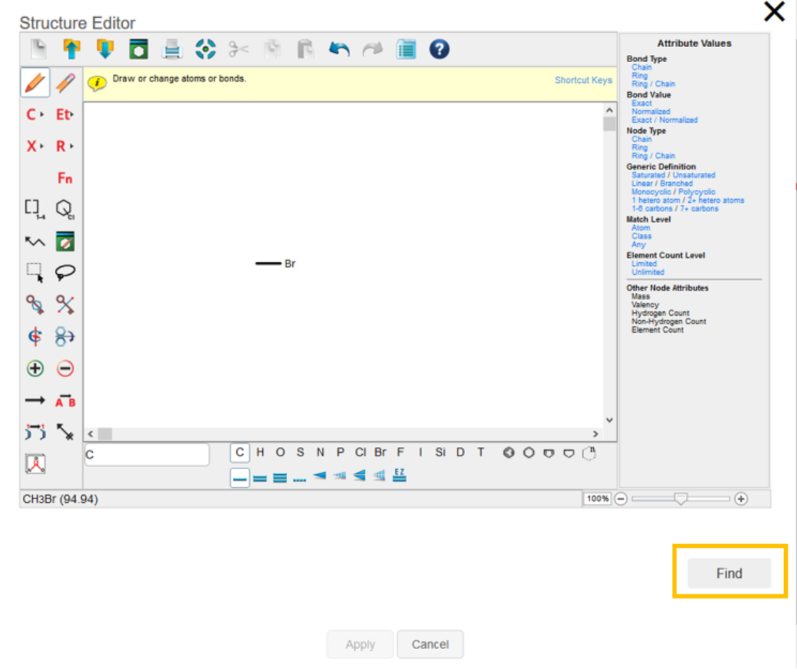
Task: Click the Saturated / Unsaturated attribute
Action: [x=673, y=175]
